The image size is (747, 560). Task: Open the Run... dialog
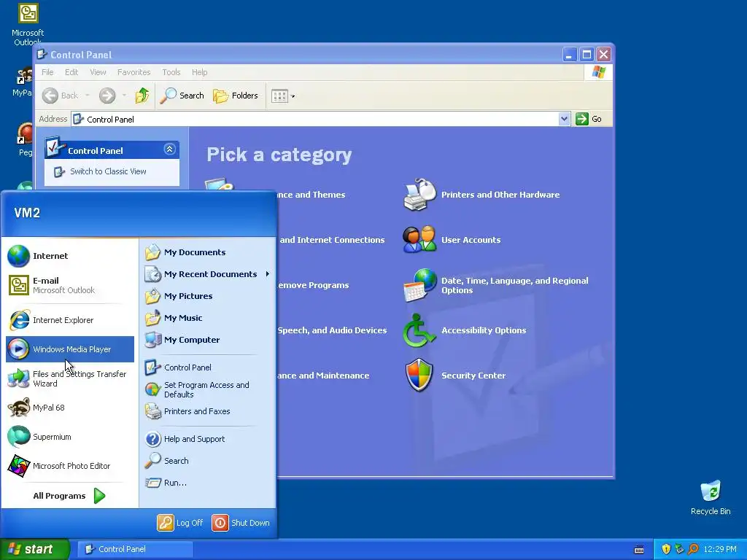pyautogui.click(x=207, y=483)
